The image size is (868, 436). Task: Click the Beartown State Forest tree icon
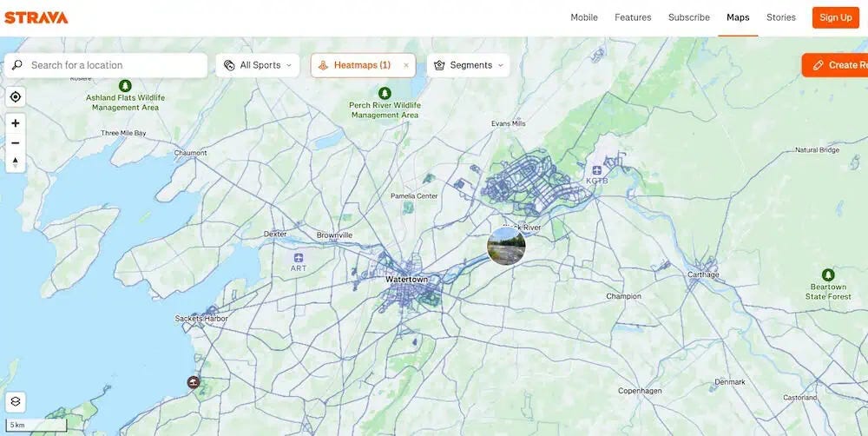[828, 274]
